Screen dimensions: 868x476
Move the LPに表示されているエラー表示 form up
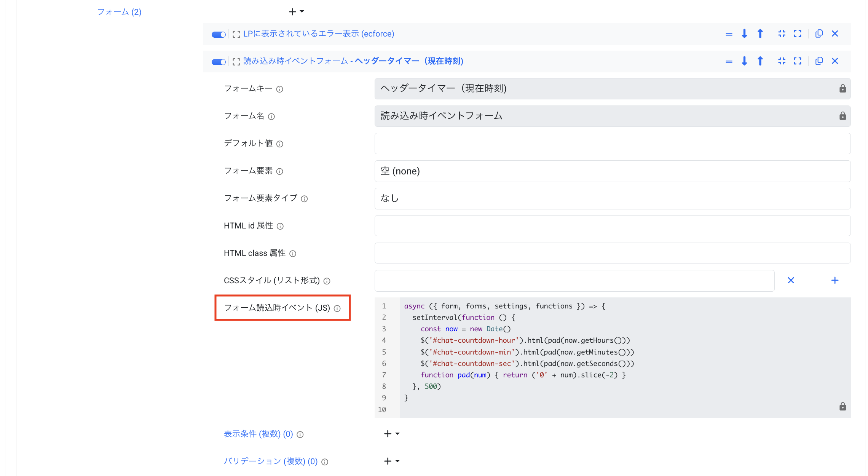coord(760,34)
